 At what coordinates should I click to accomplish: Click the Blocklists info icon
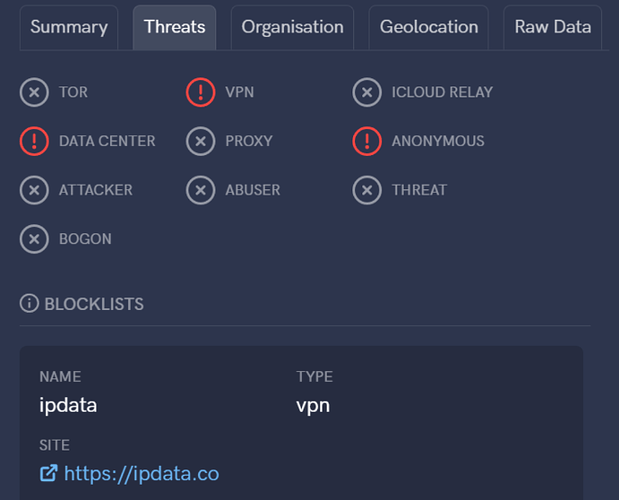[29, 303]
